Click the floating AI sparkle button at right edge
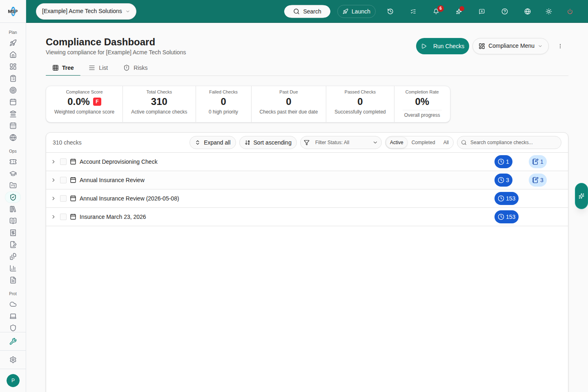 (581, 196)
